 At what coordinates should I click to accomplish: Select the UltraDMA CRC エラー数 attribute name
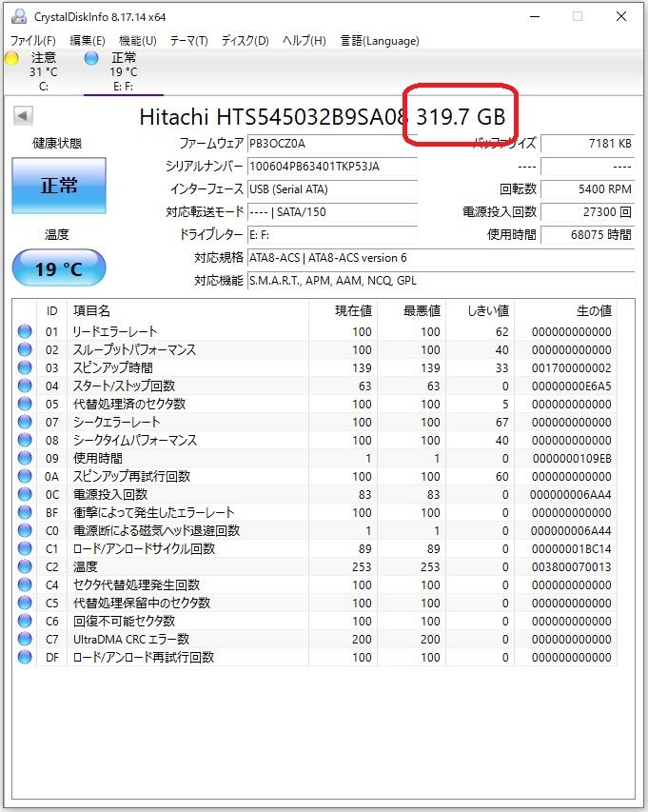[131, 639]
